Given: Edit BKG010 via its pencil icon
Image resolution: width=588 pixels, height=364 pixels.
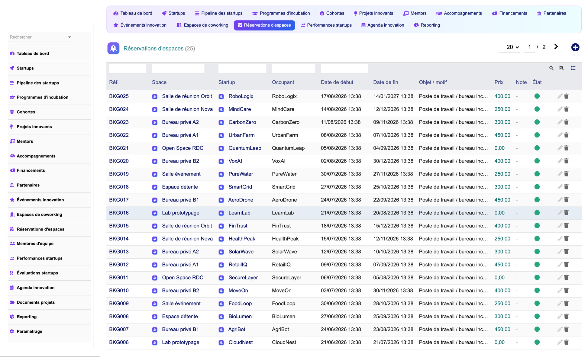Looking at the screenshot, I should pos(560,290).
